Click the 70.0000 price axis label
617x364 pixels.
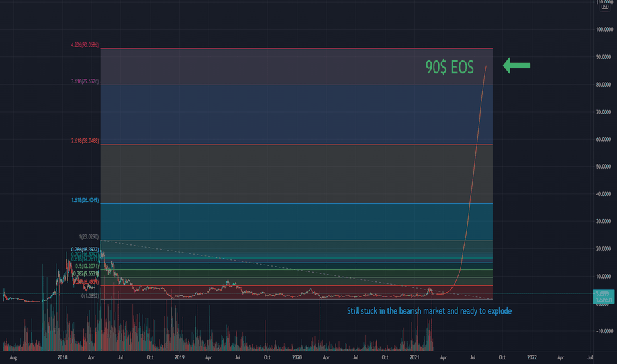(604, 112)
